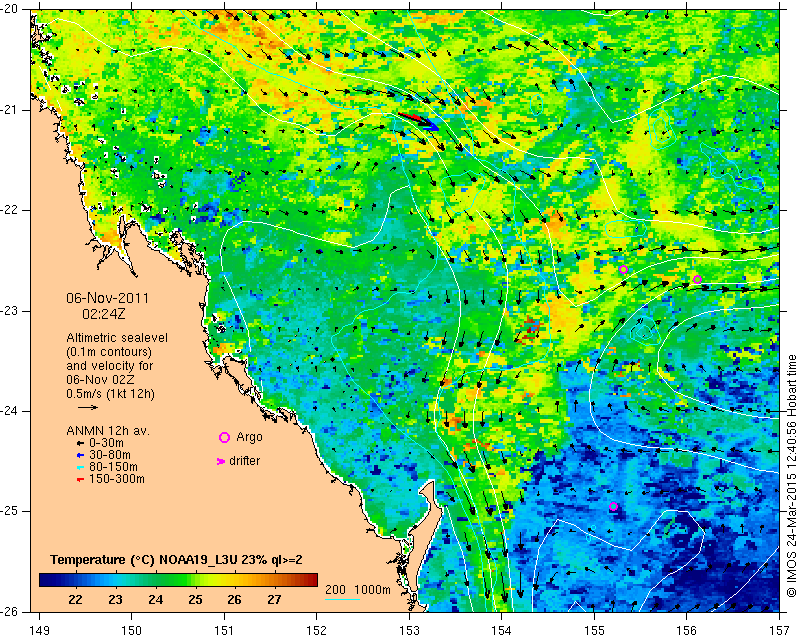Image resolution: width=800 pixels, height=640 pixels.
Task: Select the Argo float marker nearest 156 longitude
Action: pos(697,279)
